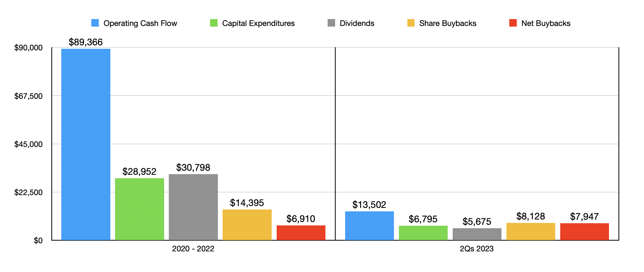The image size is (644, 272).
Task: Click the $5,675 data label
Action: (477, 222)
